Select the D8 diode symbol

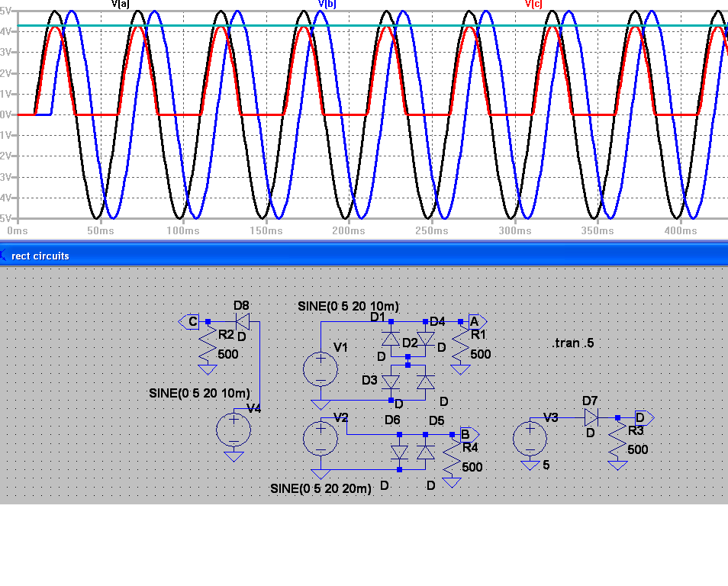click(x=243, y=321)
